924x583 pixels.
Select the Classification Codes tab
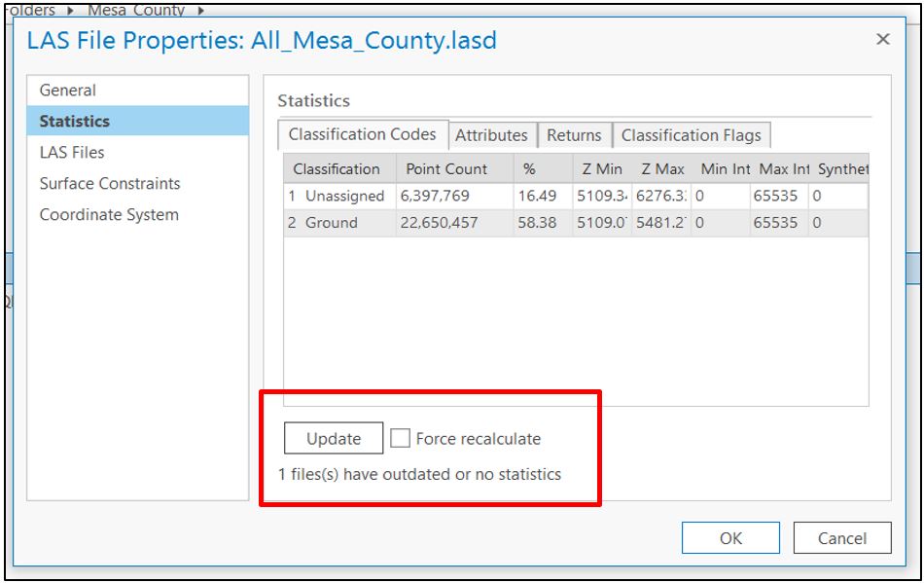point(362,136)
